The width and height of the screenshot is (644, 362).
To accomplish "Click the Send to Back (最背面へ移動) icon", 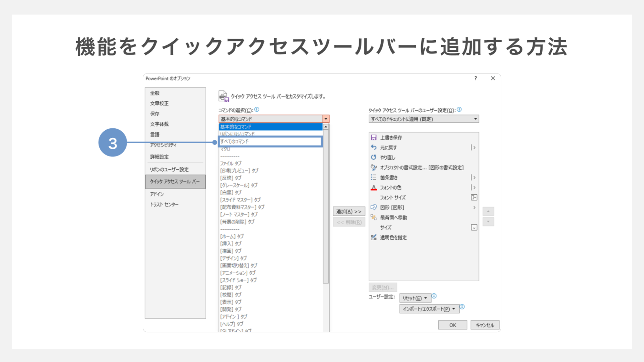I will (373, 217).
